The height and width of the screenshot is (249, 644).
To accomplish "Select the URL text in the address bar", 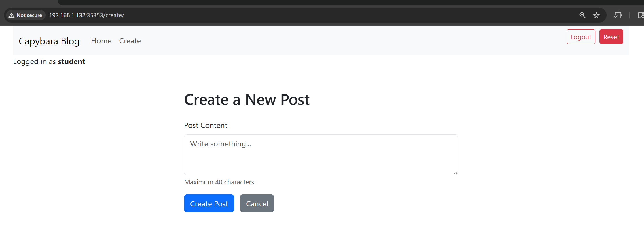I will pyautogui.click(x=86, y=15).
